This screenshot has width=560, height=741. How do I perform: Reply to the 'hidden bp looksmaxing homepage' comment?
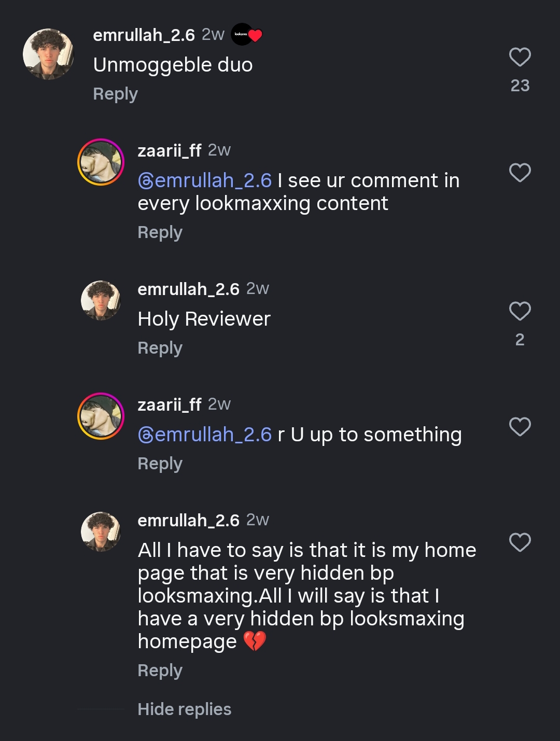click(160, 670)
